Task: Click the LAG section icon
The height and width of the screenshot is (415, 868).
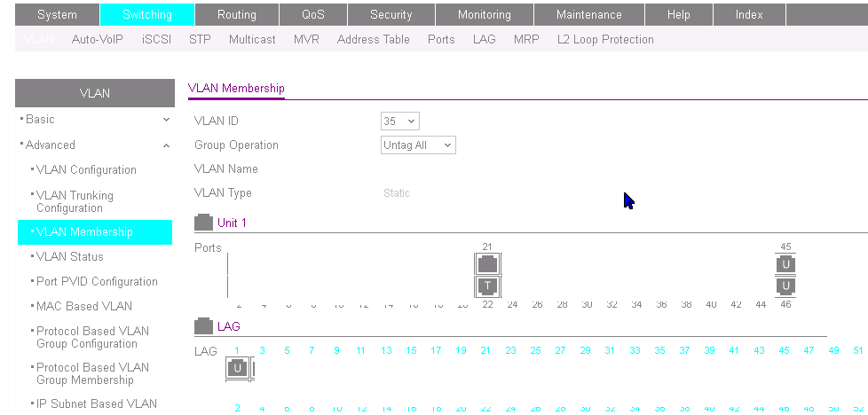Action: [x=204, y=326]
